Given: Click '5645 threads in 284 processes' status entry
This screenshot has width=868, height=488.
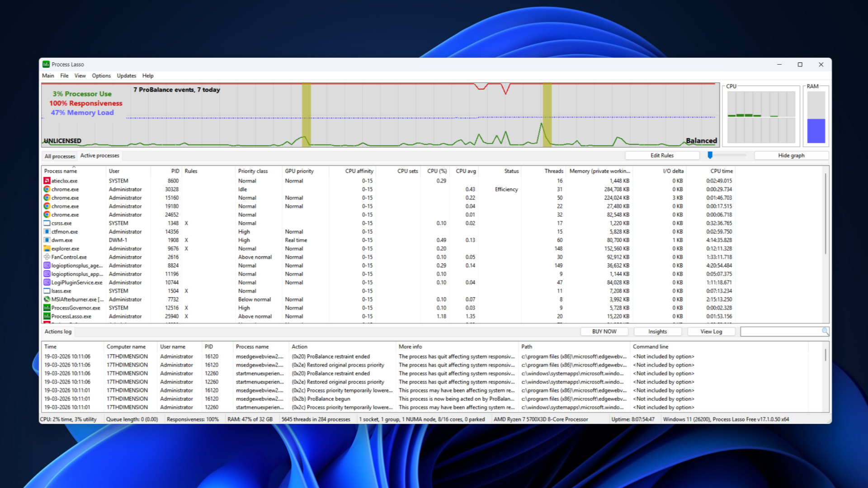Looking at the screenshot, I should [316, 419].
